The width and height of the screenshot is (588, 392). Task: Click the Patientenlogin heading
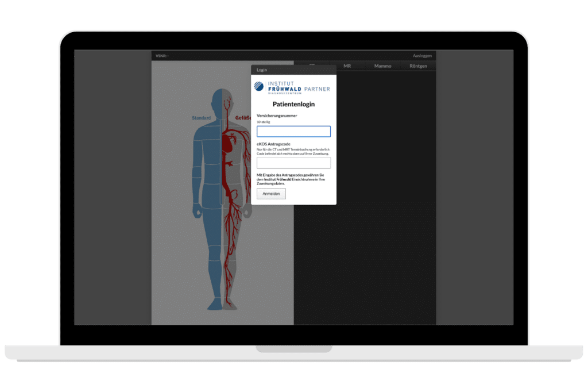tap(293, 104)
